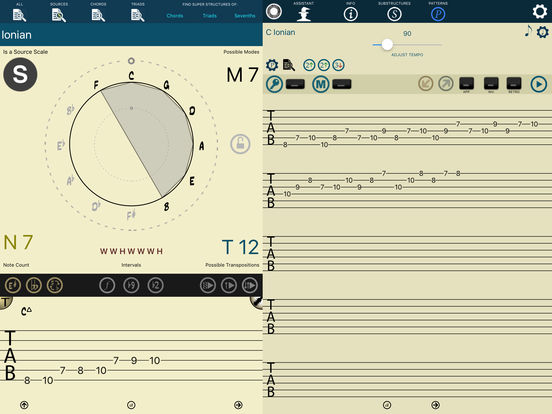
Task: Click the Chords super structures link
Action: point(175,16)
